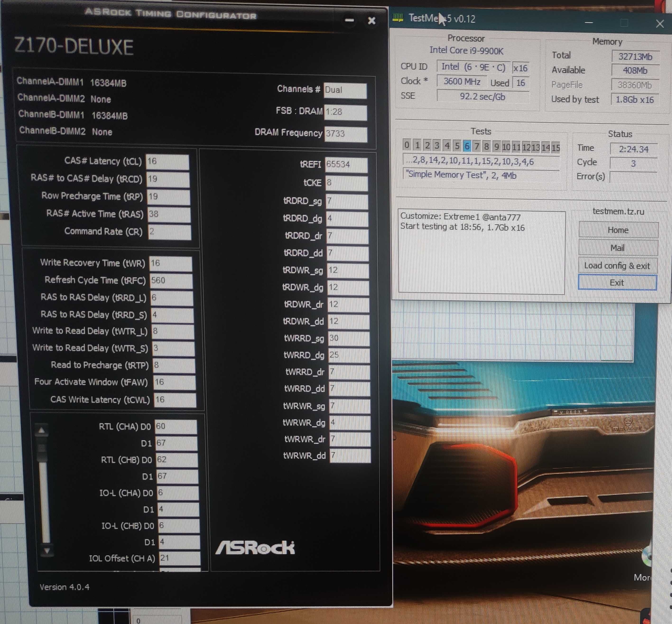The height and width of the screenshot is (624, 672).
Task: Click the tREFI value field
Action: pos(346,165)
